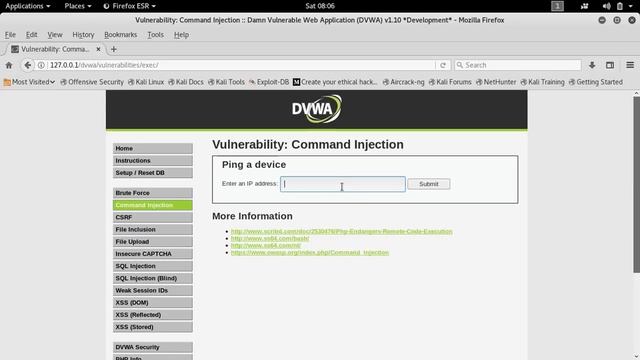Image resolution: width=640 pixels, height=360 pixels.
Task: Select the Vulnerability: Comma... tab
Action: click(x=56, y=49)
